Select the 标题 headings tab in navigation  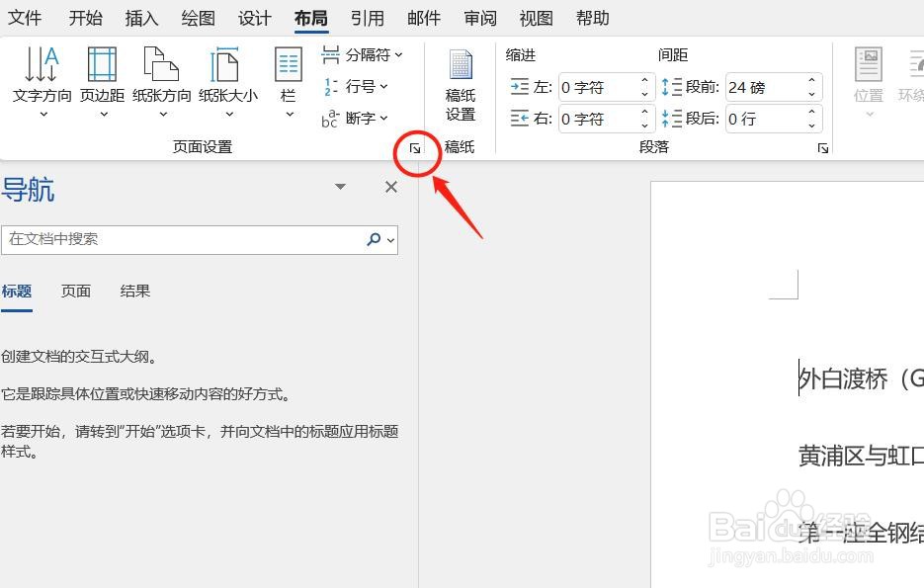pyautogui.click(x=17, y=292)
